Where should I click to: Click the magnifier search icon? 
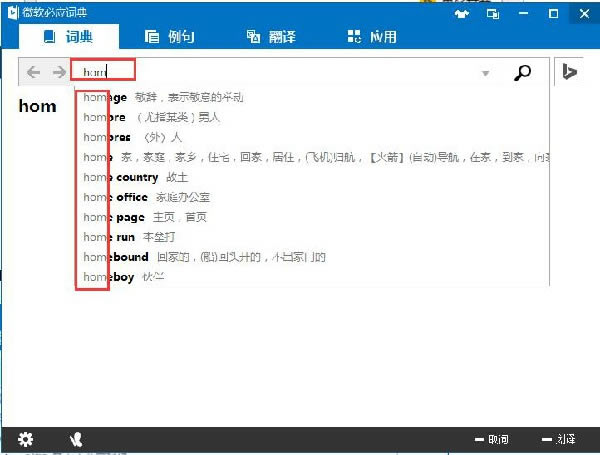(522, 72)
